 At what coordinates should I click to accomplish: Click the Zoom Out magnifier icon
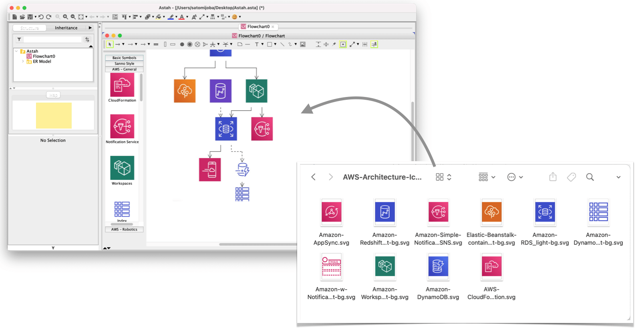point(73,17)
